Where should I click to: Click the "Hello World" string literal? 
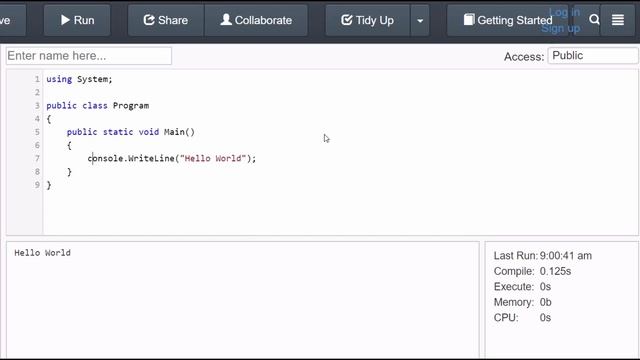point(213,158)
